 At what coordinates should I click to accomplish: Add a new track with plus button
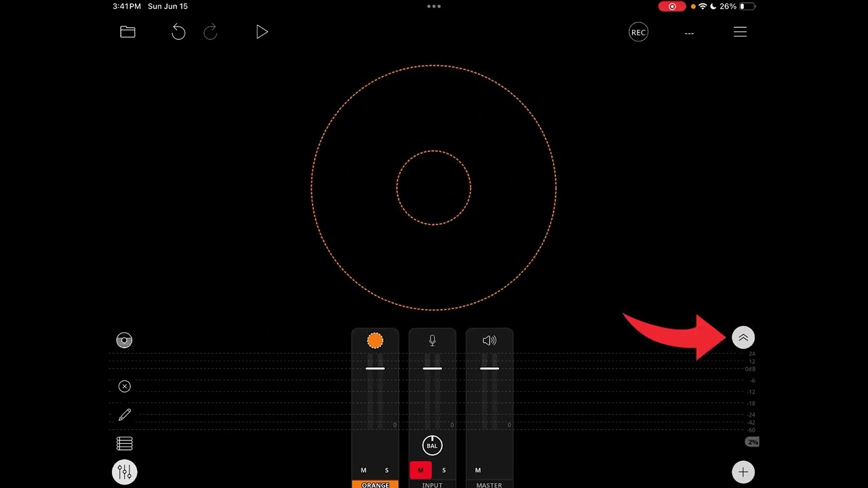(743, 472)
